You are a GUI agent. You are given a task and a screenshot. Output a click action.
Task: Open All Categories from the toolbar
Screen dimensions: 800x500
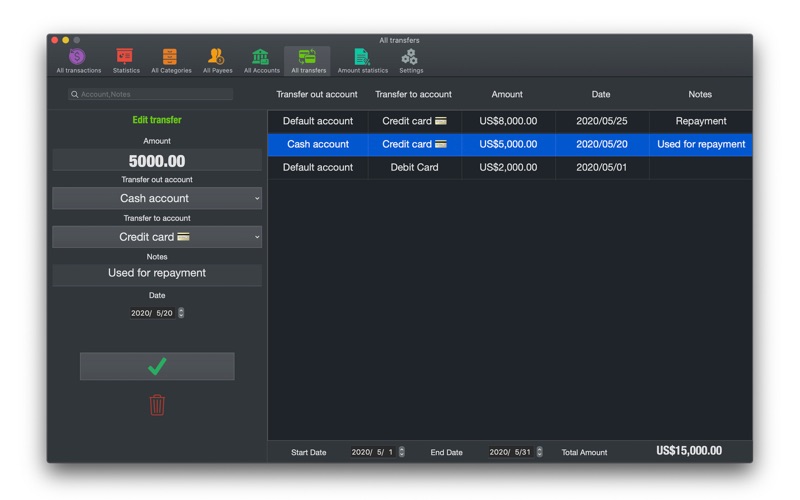[x=171, y=61]
